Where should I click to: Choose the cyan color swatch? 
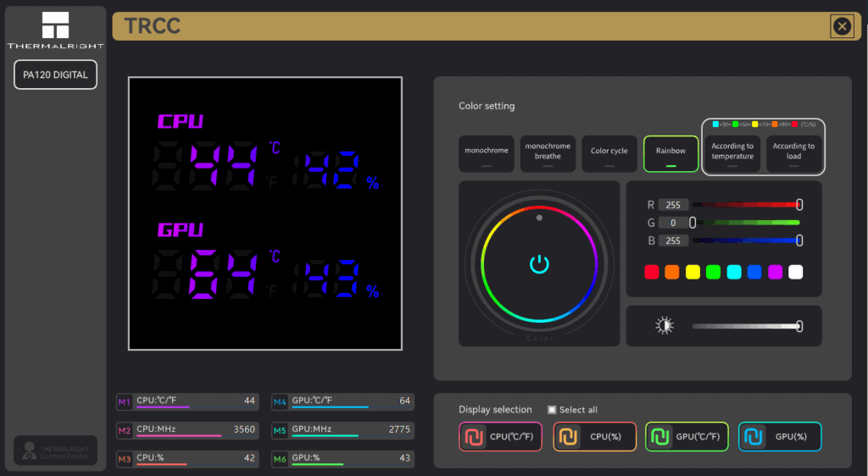(x=734, y=272)
